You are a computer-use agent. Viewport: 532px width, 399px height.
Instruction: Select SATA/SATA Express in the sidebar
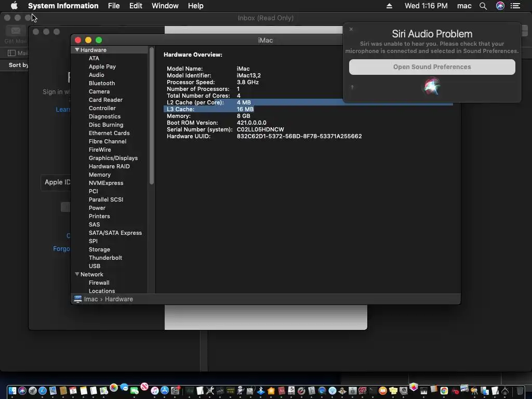(115, 233)
